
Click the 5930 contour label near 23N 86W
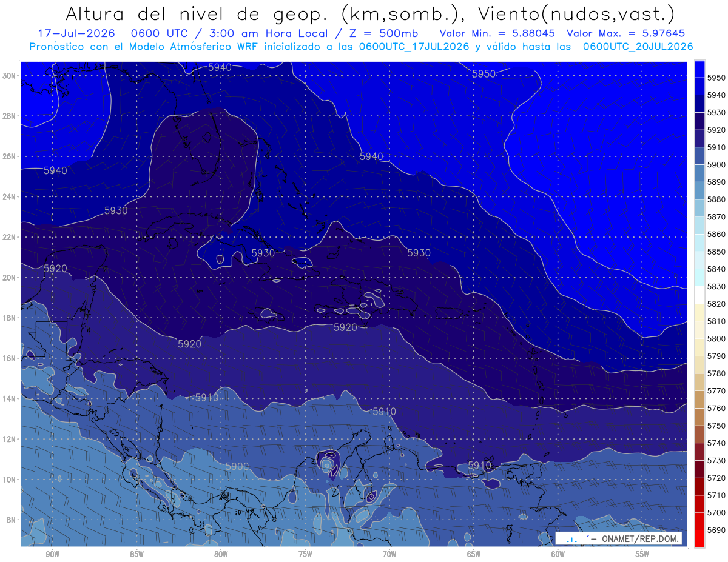116,211
